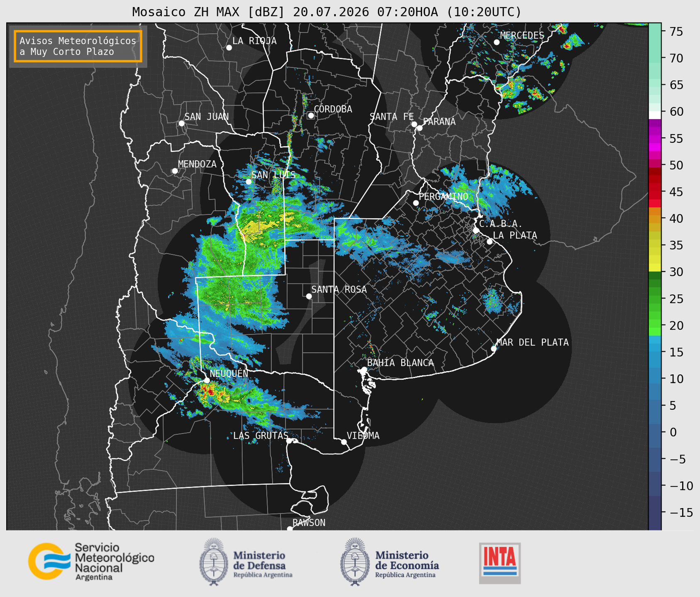Click the Ministerio de Economía emblem
This screenshot has width=700, height=597.
(354, 562)
